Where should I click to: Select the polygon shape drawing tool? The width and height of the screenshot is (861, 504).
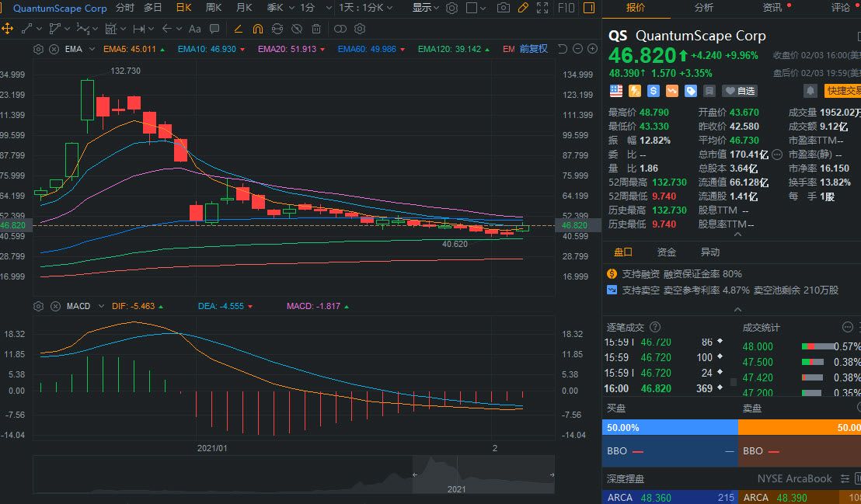tap(55, 29)
